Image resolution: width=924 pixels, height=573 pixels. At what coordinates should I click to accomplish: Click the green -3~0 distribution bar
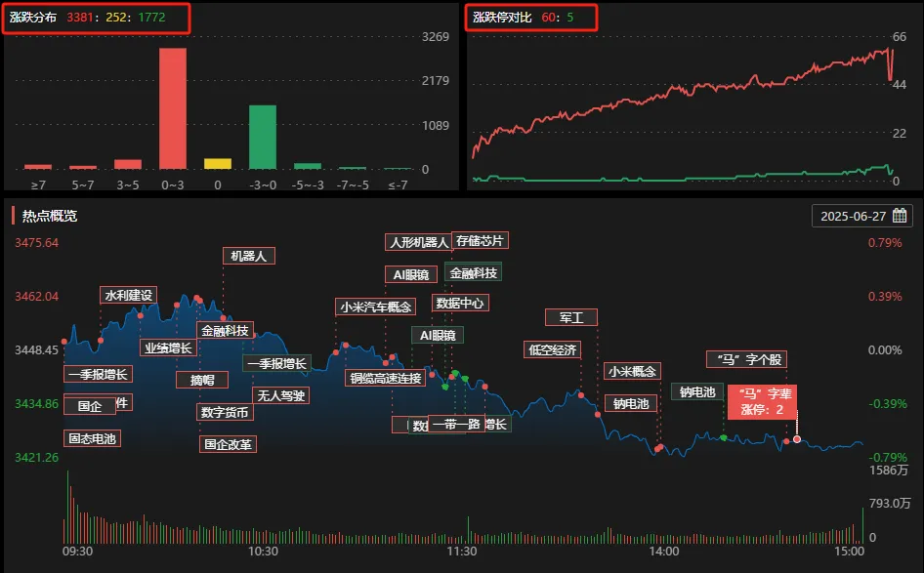262,137
